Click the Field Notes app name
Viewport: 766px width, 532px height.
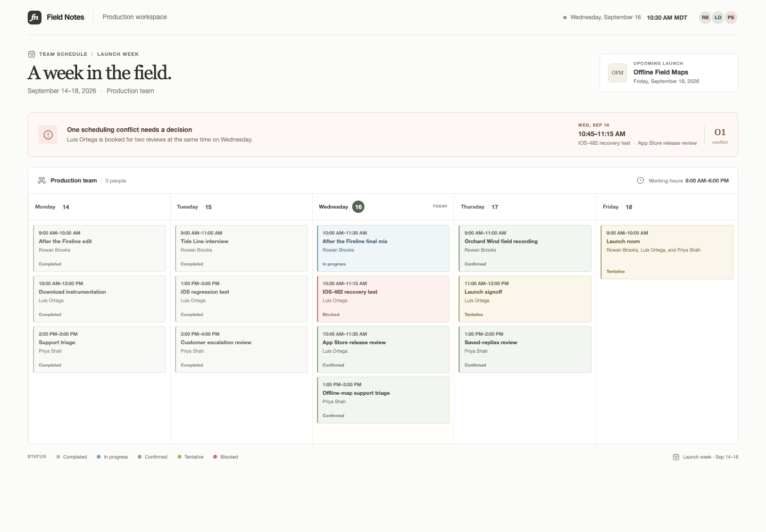click(x=65, y=17)
